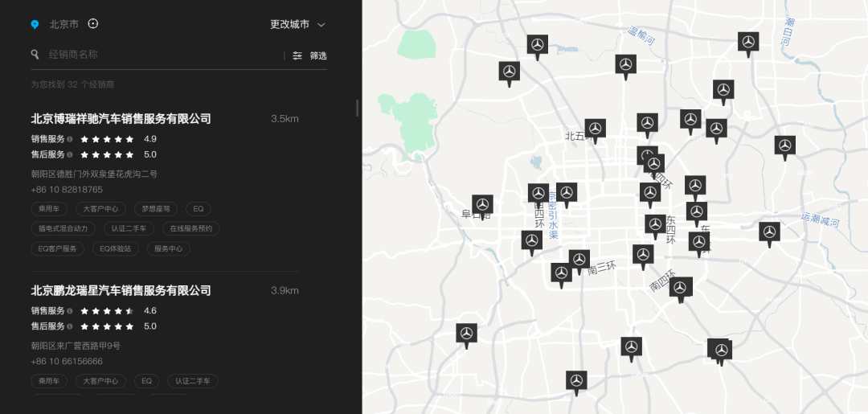Click info icon beside 售后服务 for 博瑞祥驰
Image resolution: width=868 pixels, height=414 pixels.
[70, 154]
